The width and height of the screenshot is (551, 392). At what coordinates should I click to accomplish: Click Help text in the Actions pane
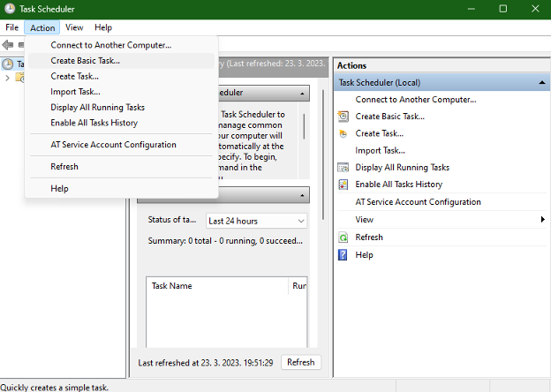tap(364, 255)
